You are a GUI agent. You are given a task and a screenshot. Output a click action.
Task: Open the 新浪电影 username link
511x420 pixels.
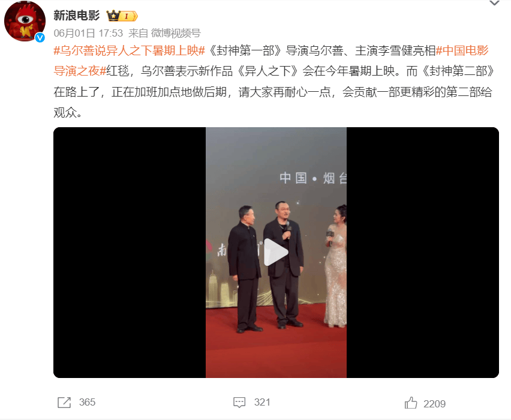point(77,16)
